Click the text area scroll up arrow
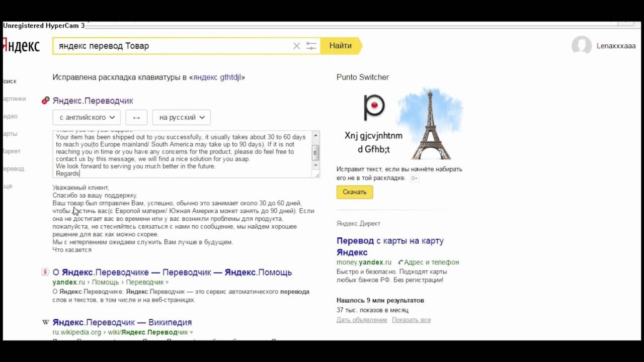644x362 pixels. (x=315, y=135)
